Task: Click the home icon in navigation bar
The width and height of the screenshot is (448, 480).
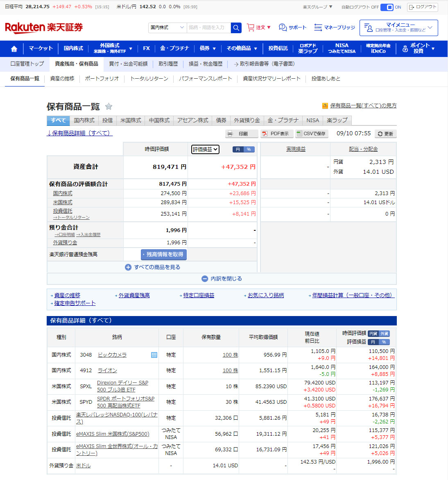Action: click(x=14, y=49)
